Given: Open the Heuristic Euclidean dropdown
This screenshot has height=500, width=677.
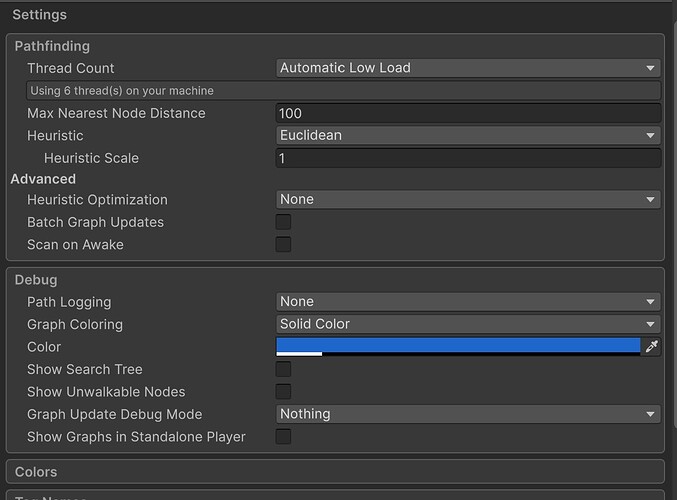Looking at the screenshot, I should point(467,136).
